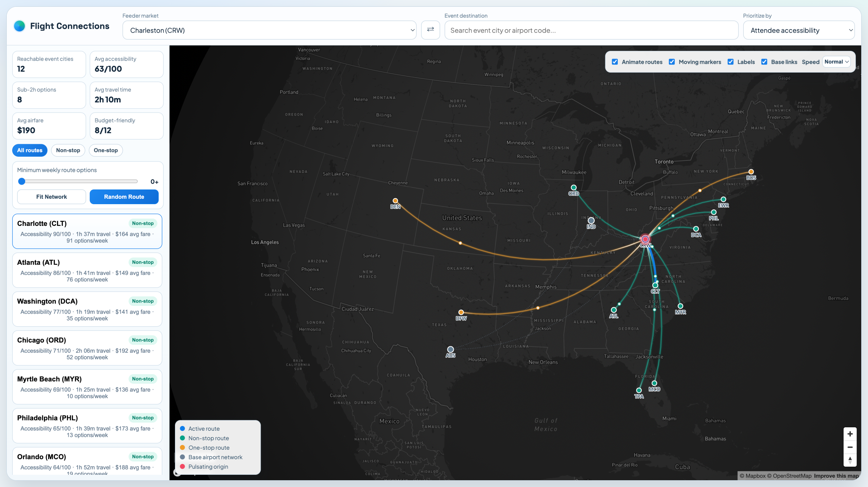Click the pulsating CRW origin marker
The image size is (868, 487).
(x=645, y=239)
